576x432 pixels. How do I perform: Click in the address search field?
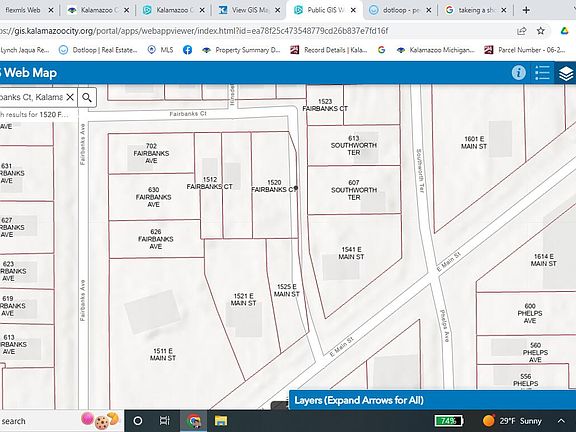pos(32,97)
